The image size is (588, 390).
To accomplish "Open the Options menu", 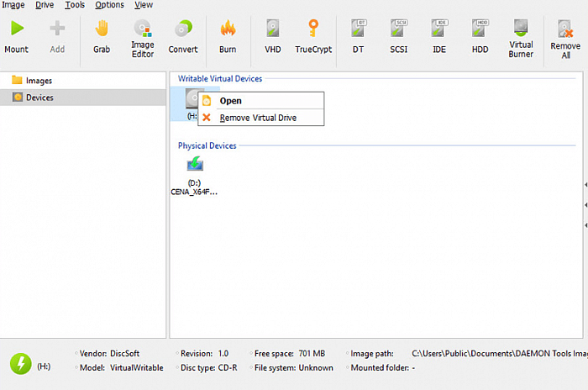I will pos(109,5).
